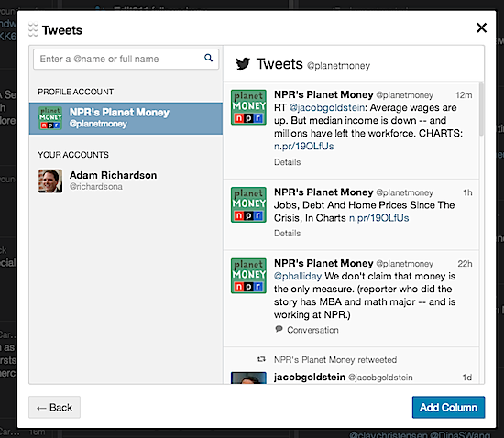Screen dimensions: 504x438
Task: Click the Add Column button
Action: coord(448,407)
